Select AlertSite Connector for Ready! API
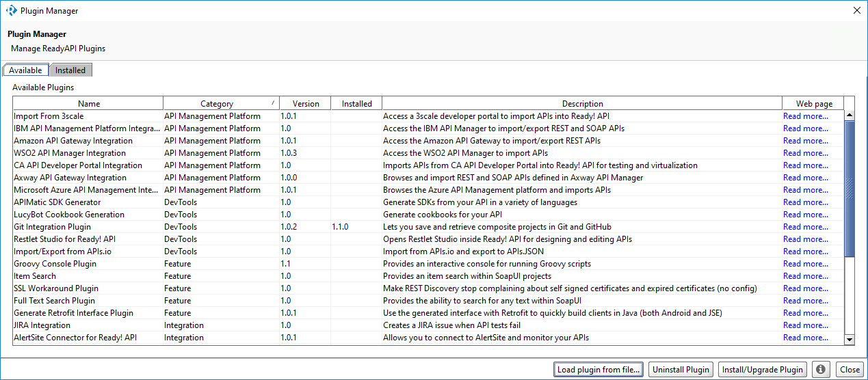This screenshot has height=380, width=868. 428,338
